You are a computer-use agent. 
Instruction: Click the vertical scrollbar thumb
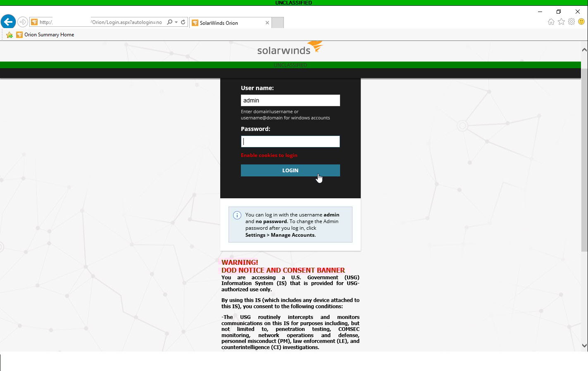584,159
